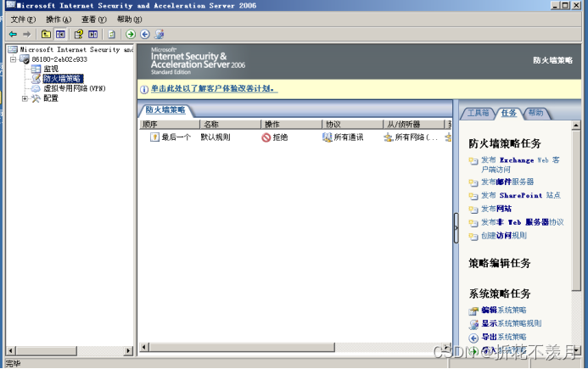This screenshot has height=369, width=588.
Task: Click the icon next to 编辑系统策略
Action: [473, 310]
